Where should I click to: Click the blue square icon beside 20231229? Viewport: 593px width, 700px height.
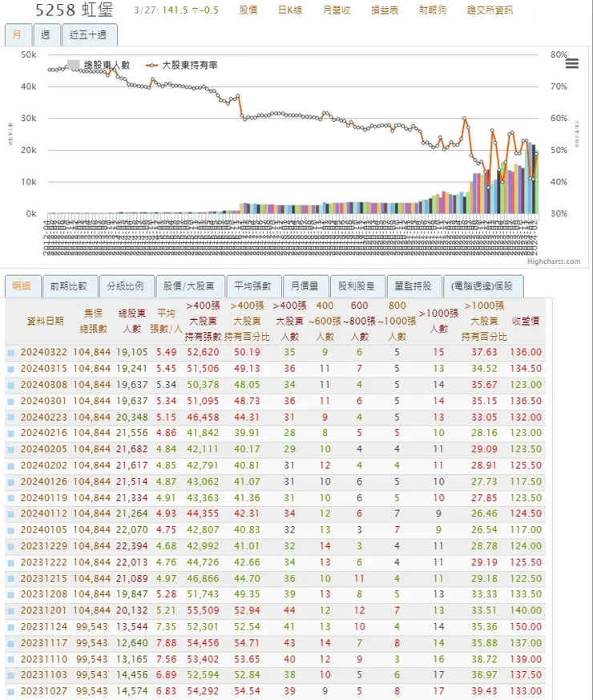coord(11,546)
